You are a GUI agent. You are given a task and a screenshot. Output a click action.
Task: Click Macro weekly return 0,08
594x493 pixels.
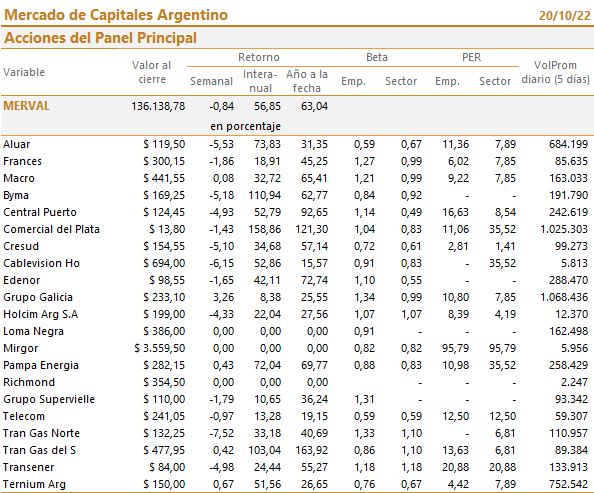223,178
